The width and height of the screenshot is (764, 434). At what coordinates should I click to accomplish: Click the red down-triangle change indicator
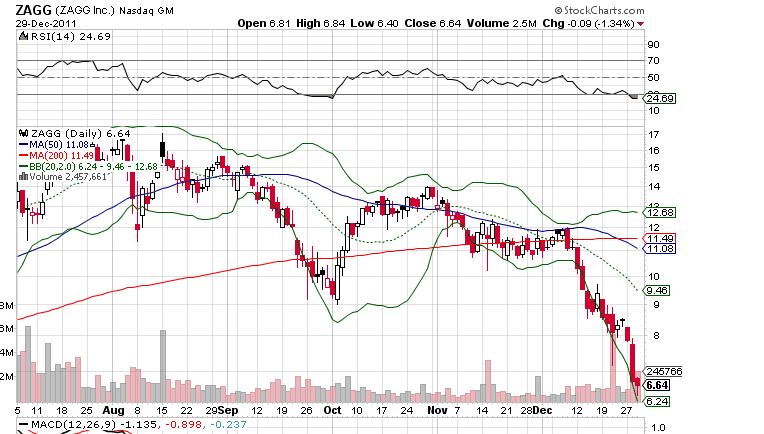[x=640, y=24]
